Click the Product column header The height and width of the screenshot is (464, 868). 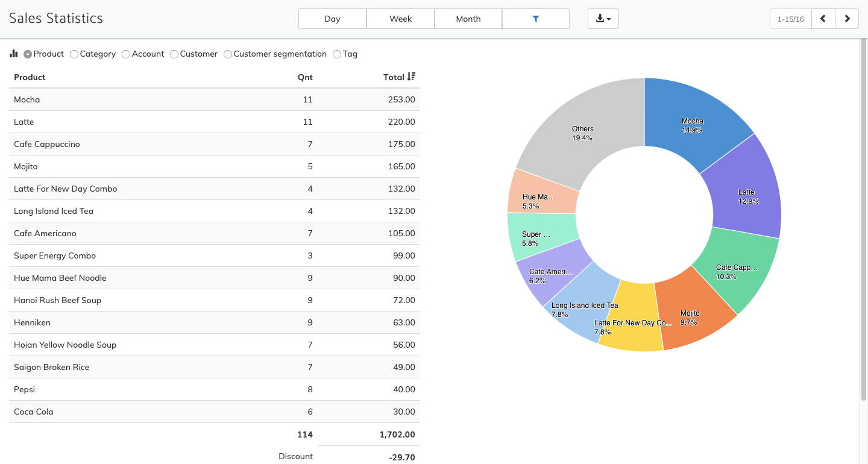[x=30, y=77]
